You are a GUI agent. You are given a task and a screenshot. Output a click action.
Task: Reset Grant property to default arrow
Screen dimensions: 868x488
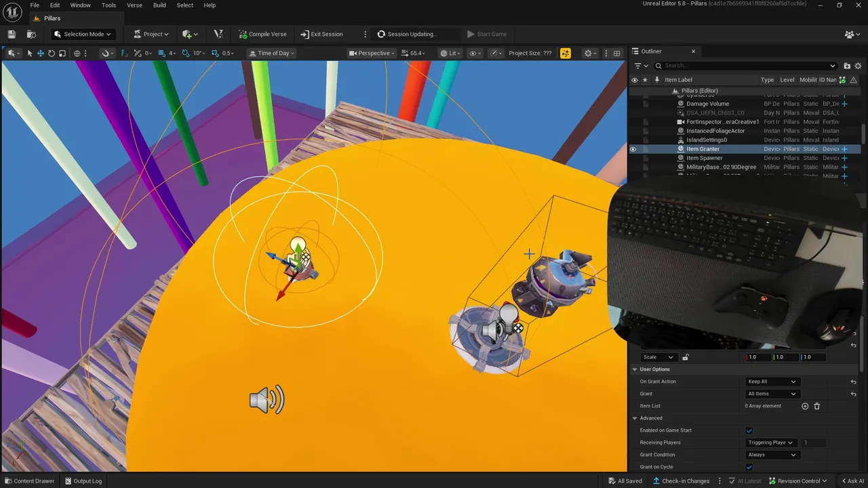coord(853,394)
